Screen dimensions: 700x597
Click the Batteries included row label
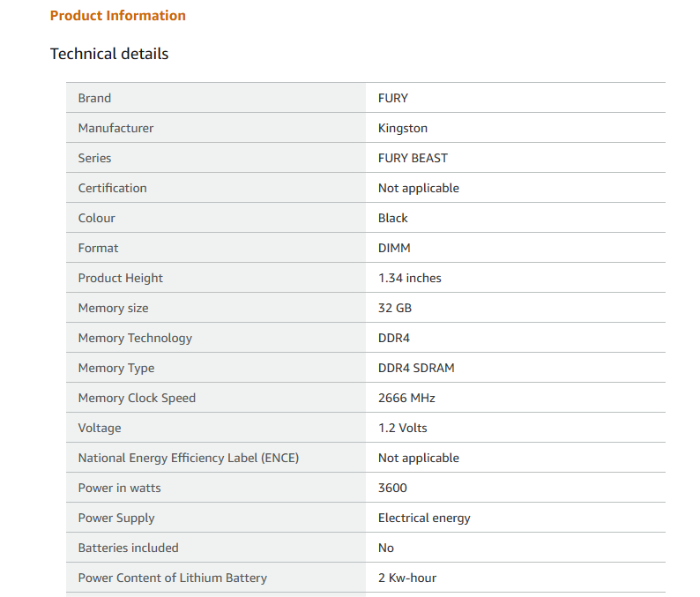pos(128,548)
